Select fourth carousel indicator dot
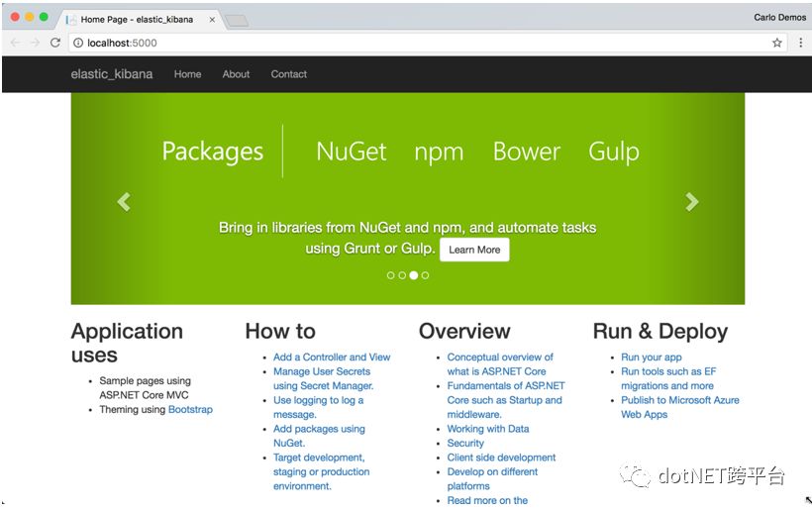The width and height of the screenshot is (812, 511). pos(425,275)
